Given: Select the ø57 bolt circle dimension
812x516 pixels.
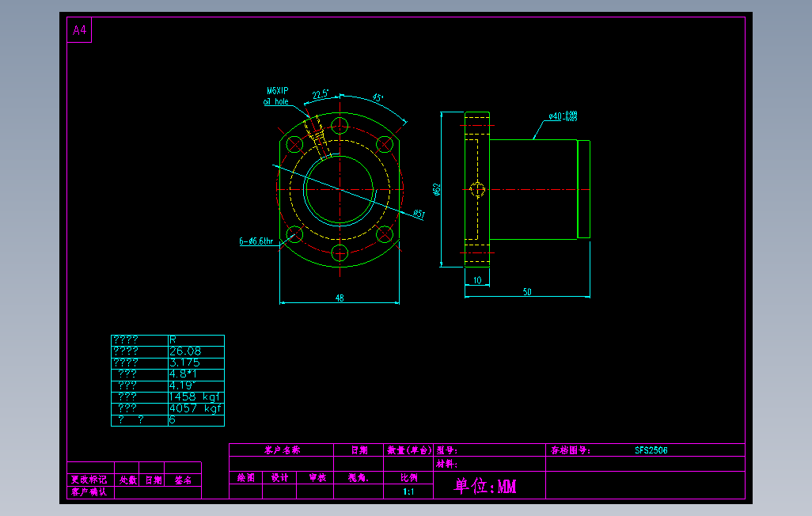Looking at the screenshot, I should (419, 214).
